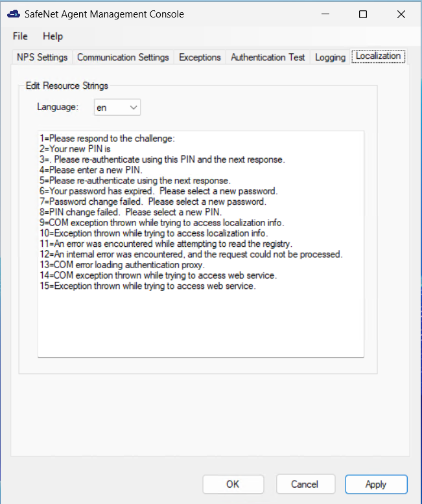Click line 9 COM exception localization info
The width and height of the screenshot is (422, 504).
162,222
